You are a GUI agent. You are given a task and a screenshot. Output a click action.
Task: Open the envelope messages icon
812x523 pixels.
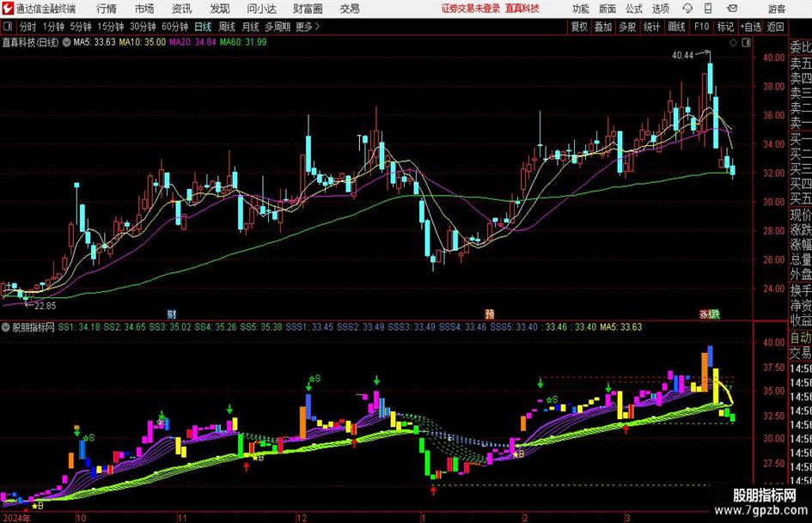[732, 9]
